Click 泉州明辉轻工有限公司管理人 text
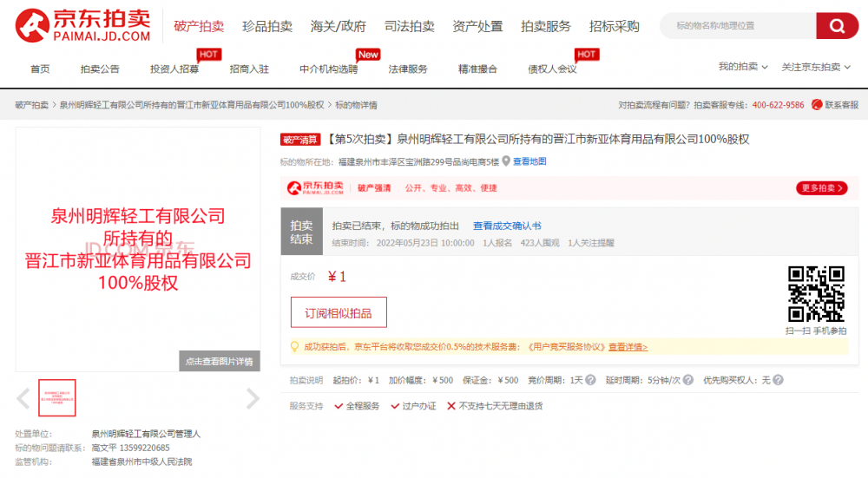The width and height of the screenshot is (868, 478). pyautogui.click(x=146, y=434)
